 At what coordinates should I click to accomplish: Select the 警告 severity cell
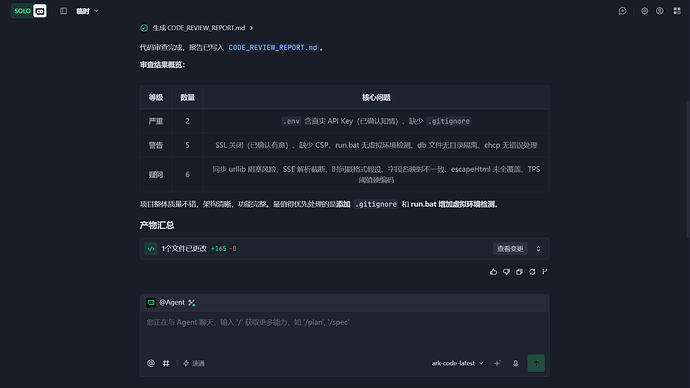156,145
